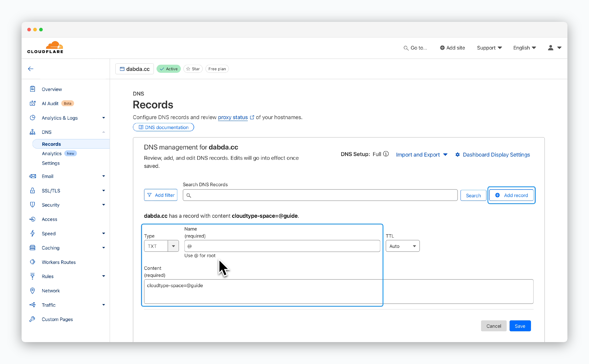This screenshot has width=589, height=364.
Task: Click the Overview clipboard icon
Action: coord(33,89)
